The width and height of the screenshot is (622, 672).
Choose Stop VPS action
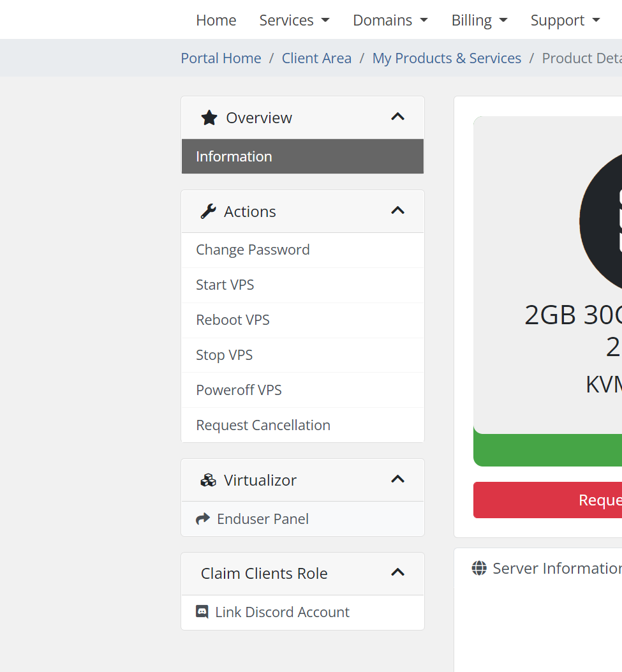coord(302,355)
